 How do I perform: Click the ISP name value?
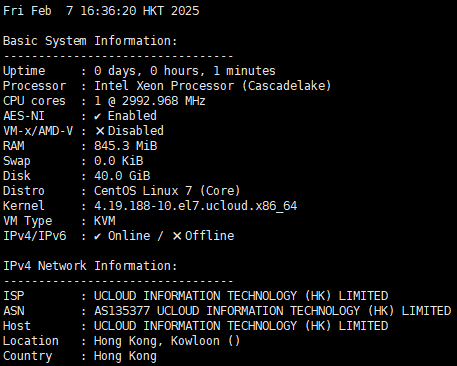pos(241,296)
